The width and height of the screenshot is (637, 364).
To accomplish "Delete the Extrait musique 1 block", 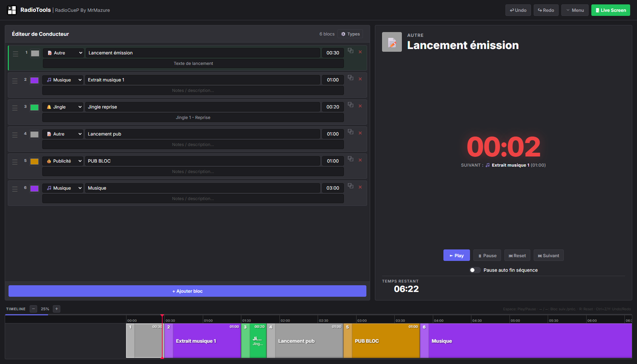I will [360, 79].
